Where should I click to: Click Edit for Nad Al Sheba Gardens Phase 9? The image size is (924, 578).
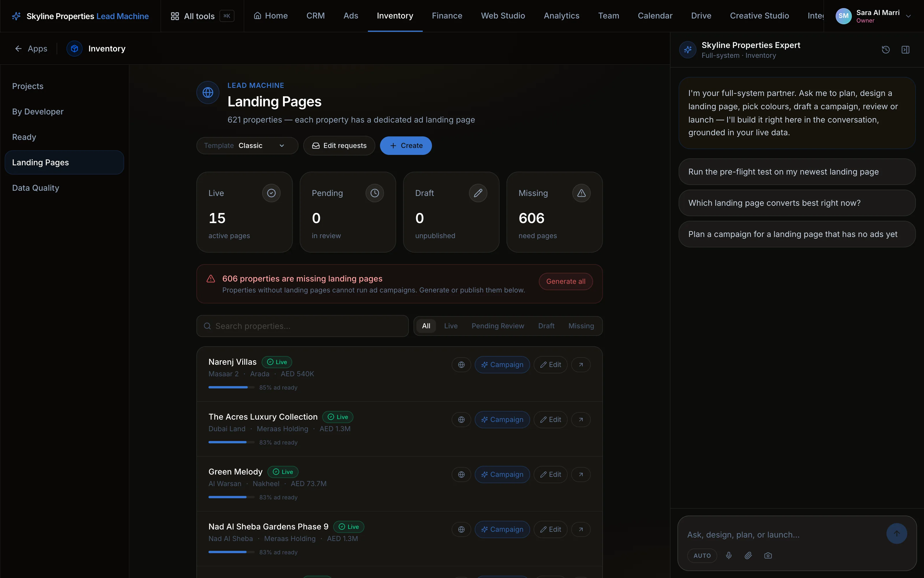(550, 529)
